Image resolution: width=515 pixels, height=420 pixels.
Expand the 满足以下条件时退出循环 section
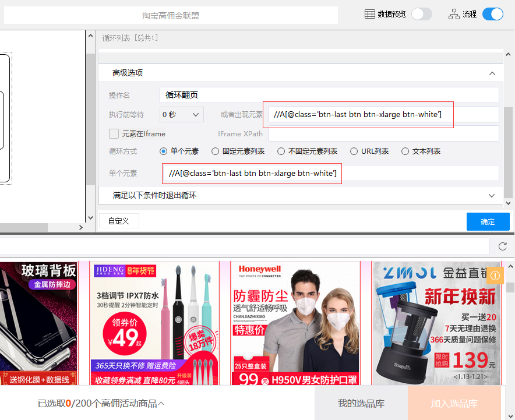(491, 196)
